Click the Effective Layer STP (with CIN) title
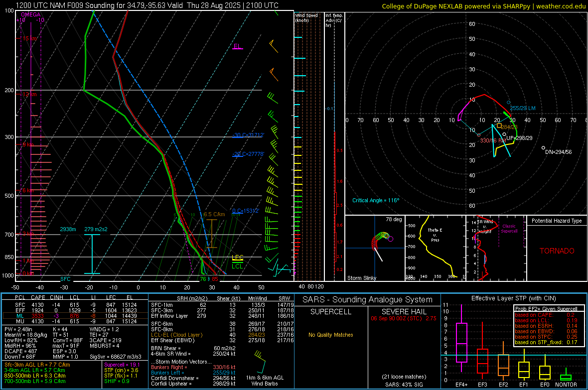This screenshot has width=588, height=390. click(x=514, y=298)
